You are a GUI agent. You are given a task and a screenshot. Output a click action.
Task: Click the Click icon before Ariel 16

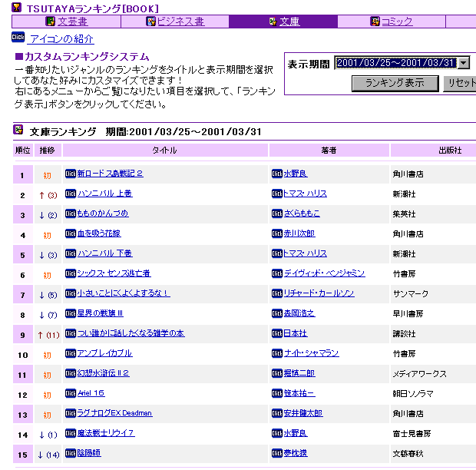tap(71, 393)
